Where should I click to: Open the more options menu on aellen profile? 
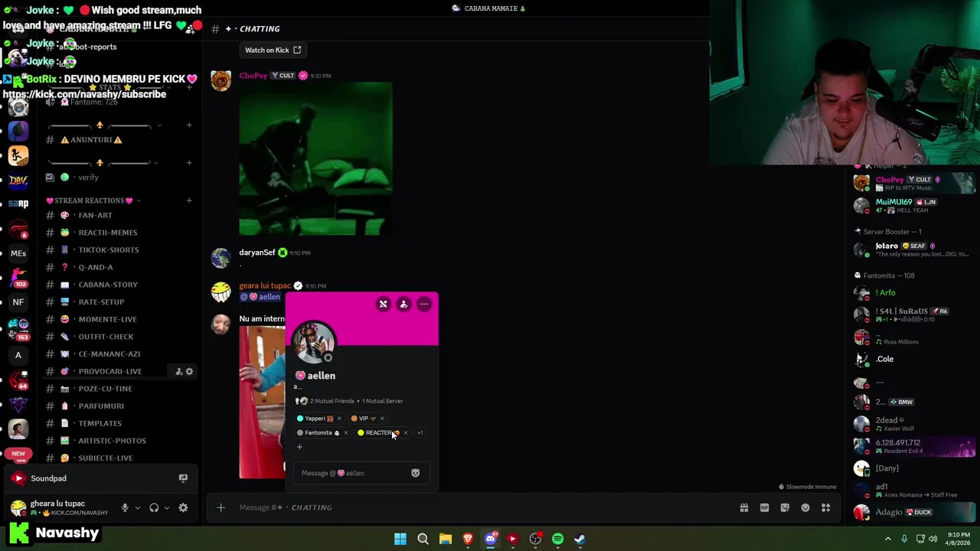(x=423, y=305)
